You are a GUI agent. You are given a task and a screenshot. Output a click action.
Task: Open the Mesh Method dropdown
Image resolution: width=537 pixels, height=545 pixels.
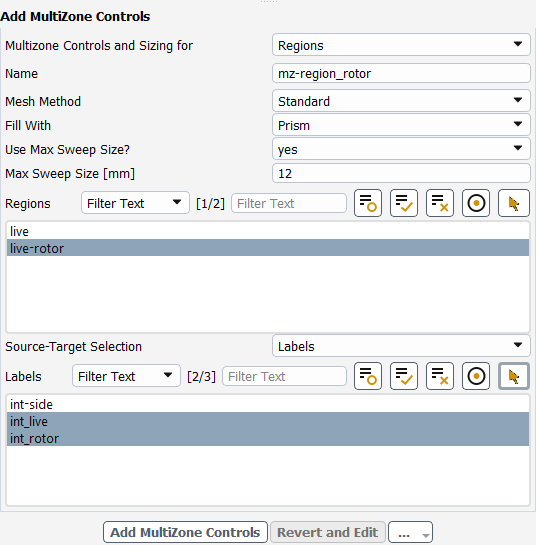coord(401,101)
